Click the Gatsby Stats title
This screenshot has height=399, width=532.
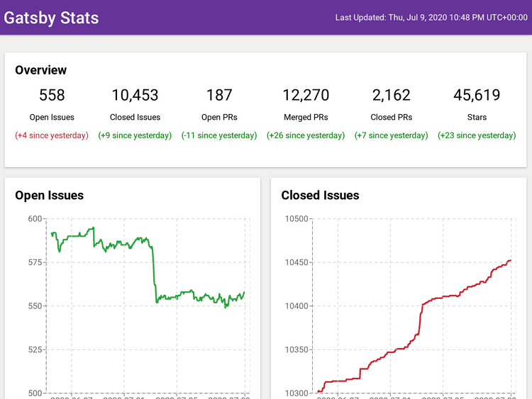51,18
